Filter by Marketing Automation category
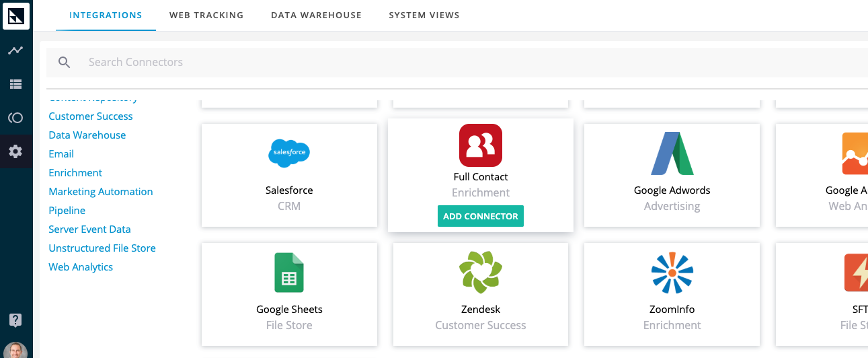 tap(101, 192)
